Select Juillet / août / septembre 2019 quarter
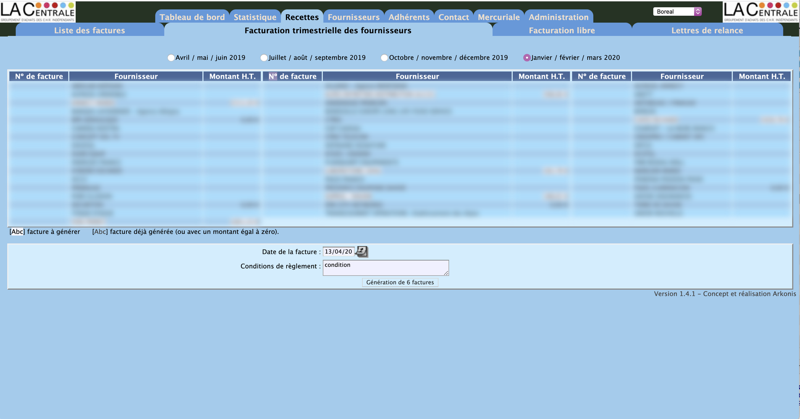 [x=264, y=58]
